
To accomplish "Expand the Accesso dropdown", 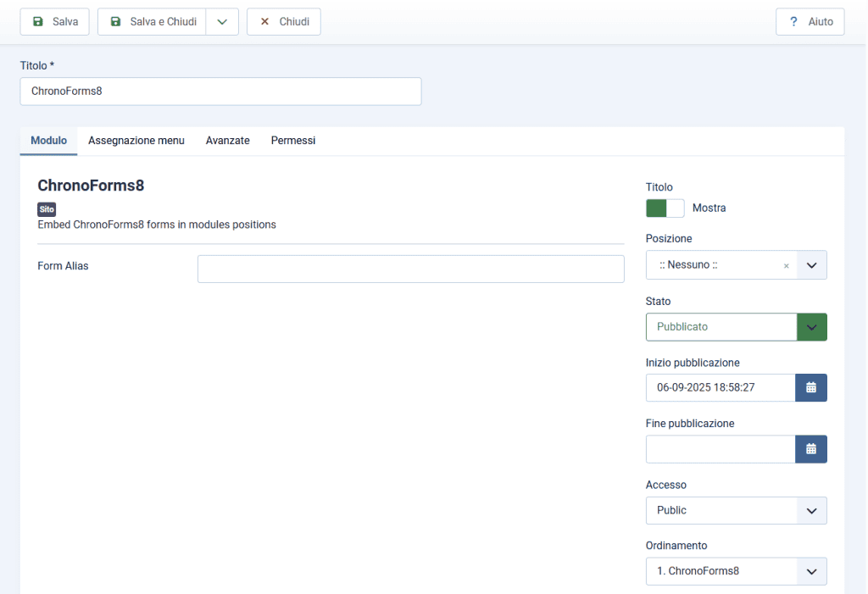I will [x=811, y=510].
